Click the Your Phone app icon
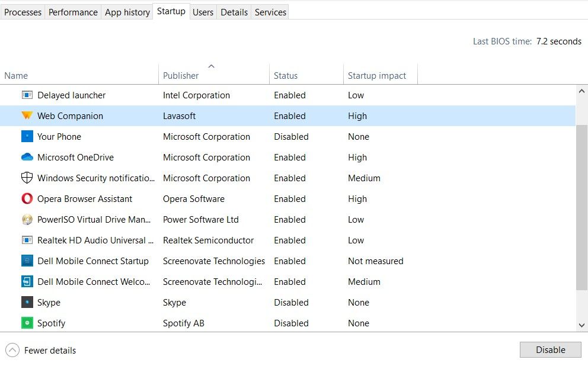Image resolution: width=588 pixels, height=366 pixels. click(27, 136)
